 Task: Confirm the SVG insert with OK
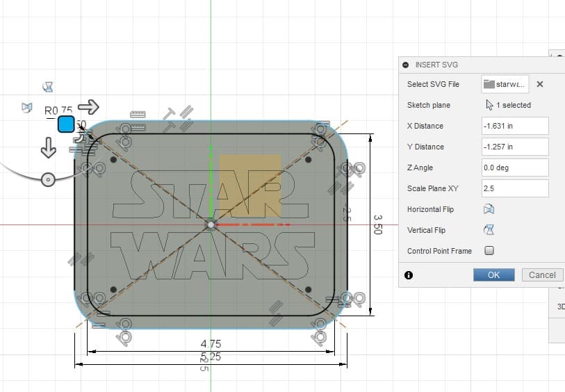[493, 275]
